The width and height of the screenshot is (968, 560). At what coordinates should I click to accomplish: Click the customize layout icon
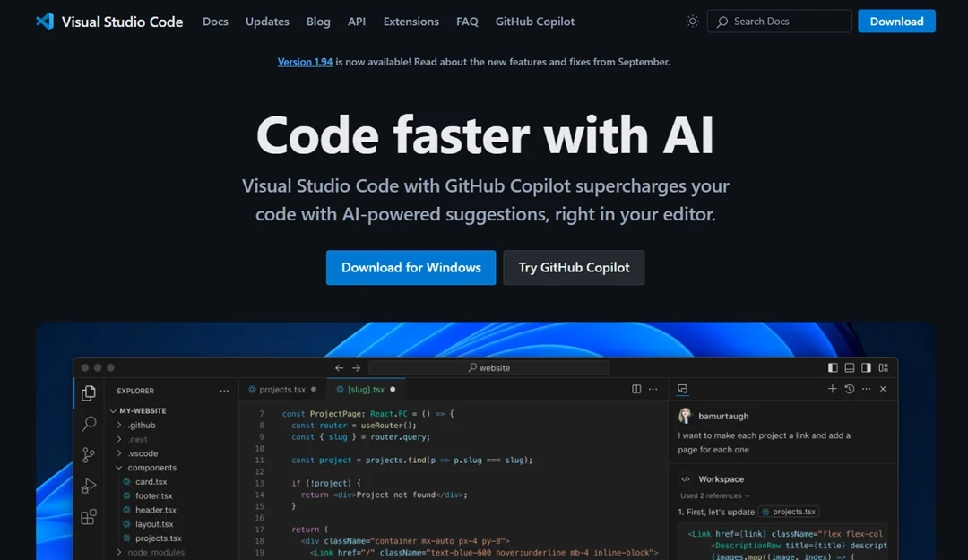884,367
